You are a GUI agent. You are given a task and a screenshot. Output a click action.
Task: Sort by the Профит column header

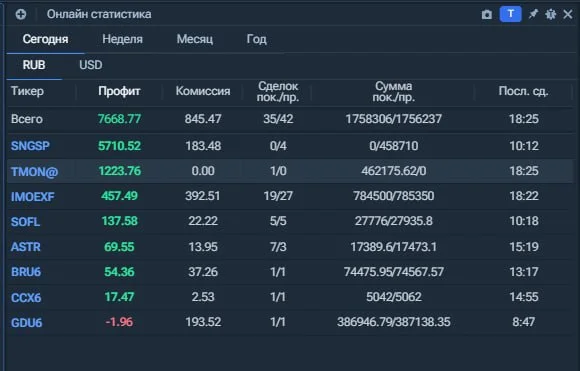click(119, 91)
